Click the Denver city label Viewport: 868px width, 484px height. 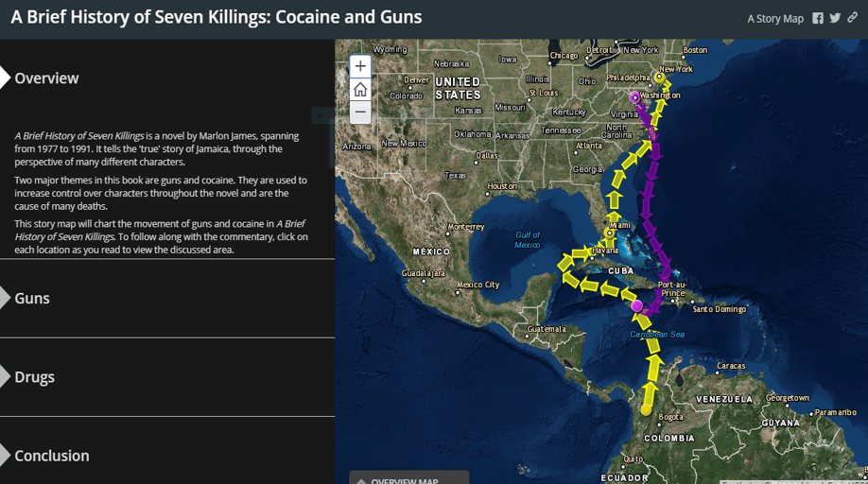(x=416, y=80)
